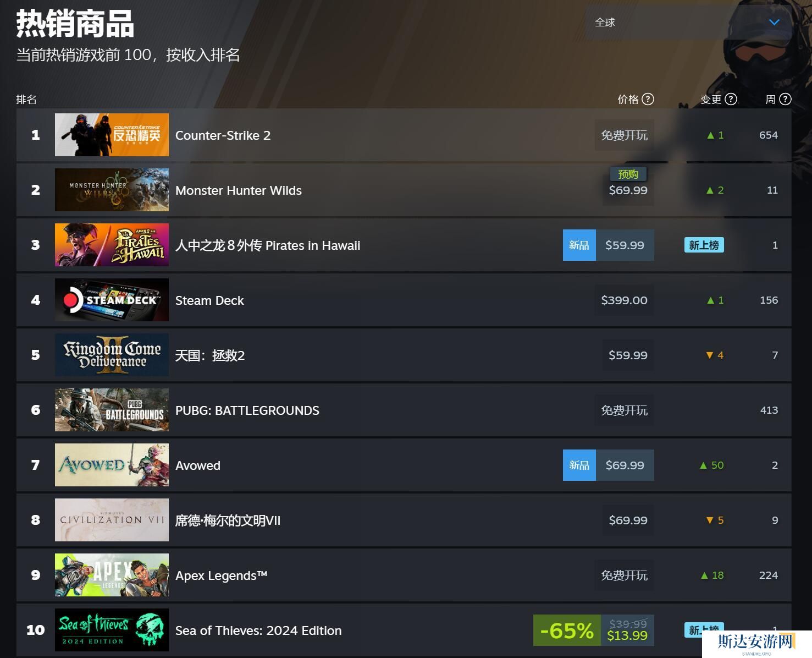Click the 预购 pre-purchase tag for Monster Hunter Wilds
This screenshot has height=658, width=812.
[628, 174]
